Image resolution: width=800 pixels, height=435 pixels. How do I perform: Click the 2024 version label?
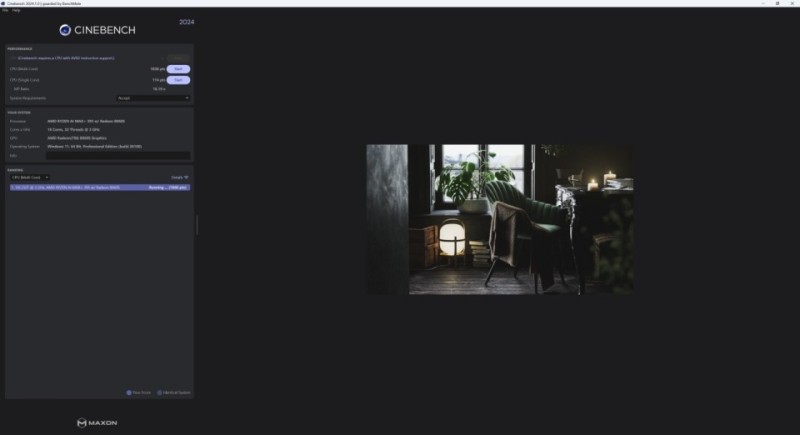coord(187,21)
